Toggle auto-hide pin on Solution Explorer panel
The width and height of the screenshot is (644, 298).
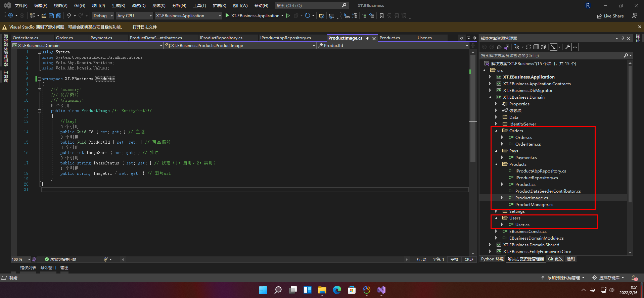click(623, 38)
